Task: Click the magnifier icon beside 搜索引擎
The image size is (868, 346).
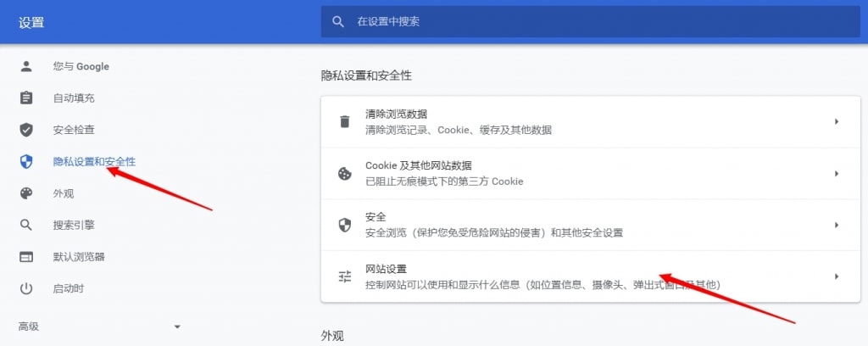Action: point(26,226)
